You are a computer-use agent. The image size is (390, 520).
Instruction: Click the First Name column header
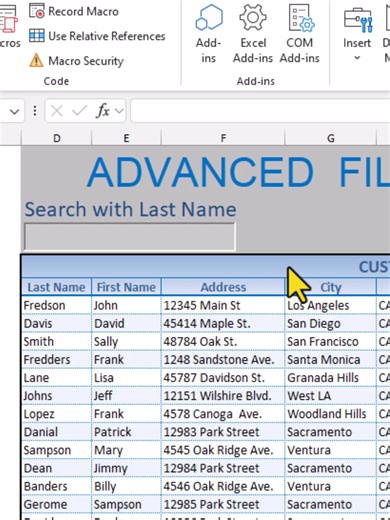point(126,287)
